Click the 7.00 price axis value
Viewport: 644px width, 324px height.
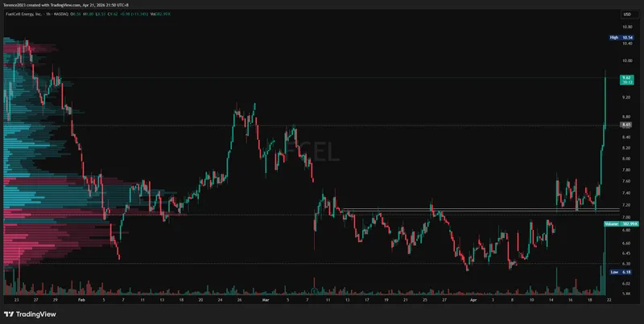[x=627, y=217]
